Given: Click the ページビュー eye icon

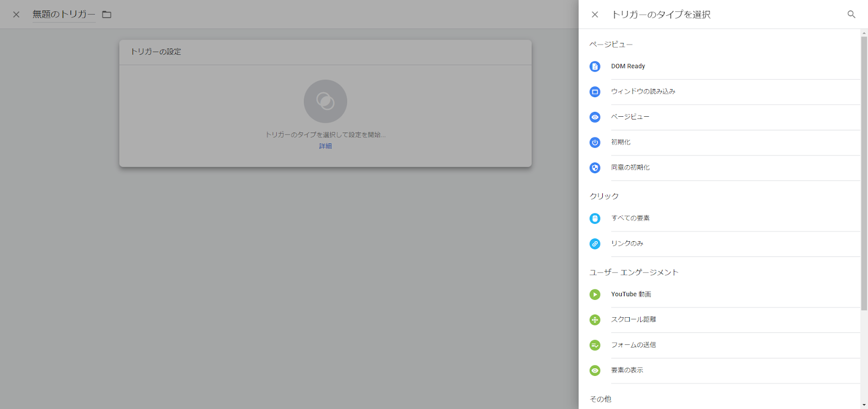Looking at the screenshot, I should coord(595,117).
